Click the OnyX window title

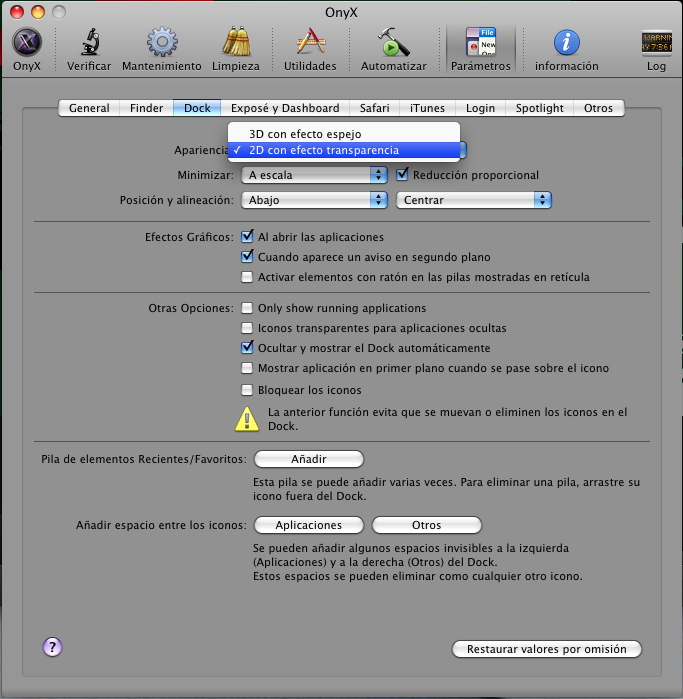pyautogui.click(x=341, y=12)
